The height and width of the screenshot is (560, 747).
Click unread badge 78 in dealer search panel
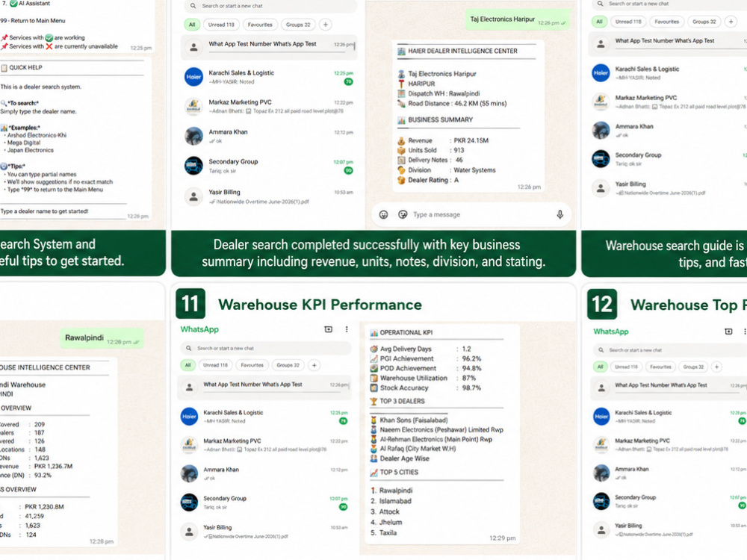(x=349, y=82)
